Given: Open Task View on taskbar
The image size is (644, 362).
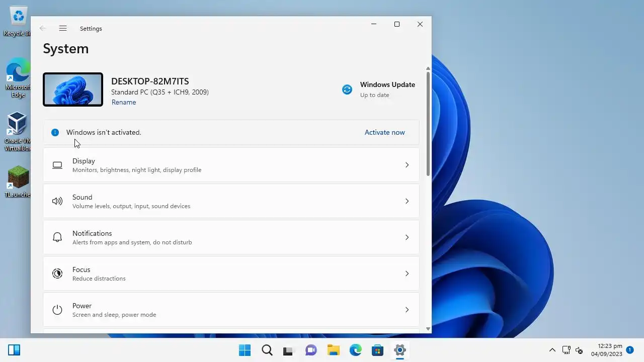Looking at the screenshot, I should [x=288, y=350].
